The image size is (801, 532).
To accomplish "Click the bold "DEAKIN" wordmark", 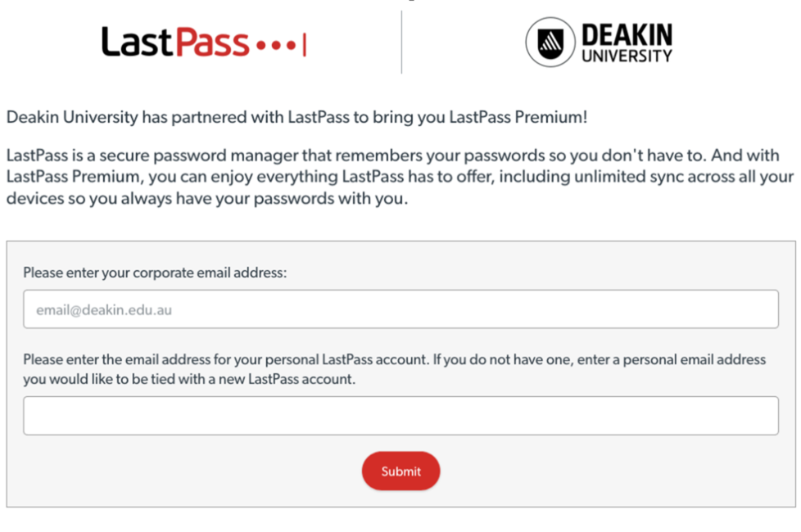I will [627, 34].
